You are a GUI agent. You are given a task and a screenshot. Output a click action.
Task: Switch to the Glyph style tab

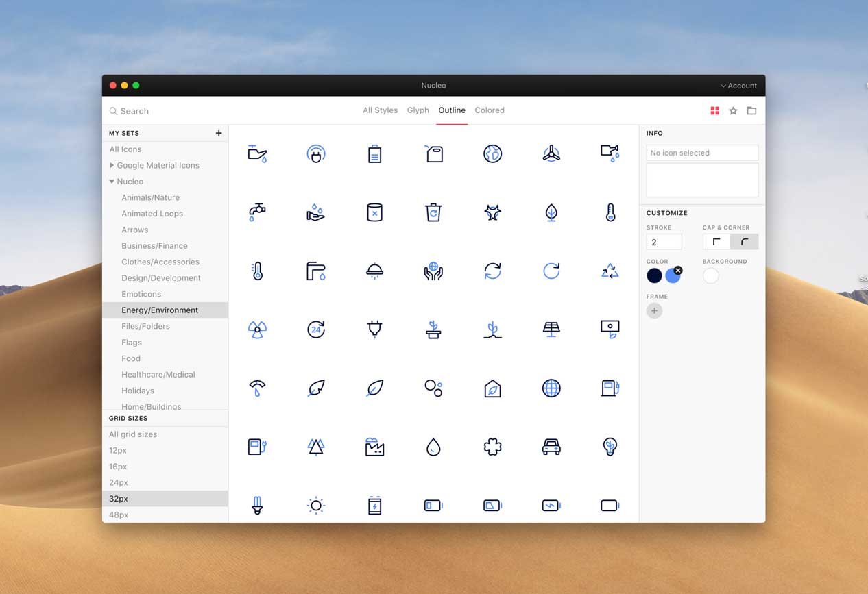click(x=418, y=110)
